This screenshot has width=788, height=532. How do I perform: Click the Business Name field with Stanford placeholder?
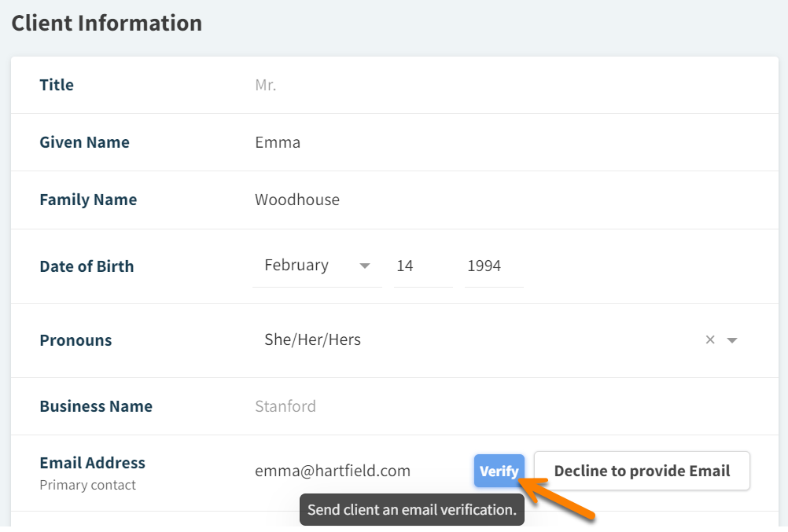point(315,406)
